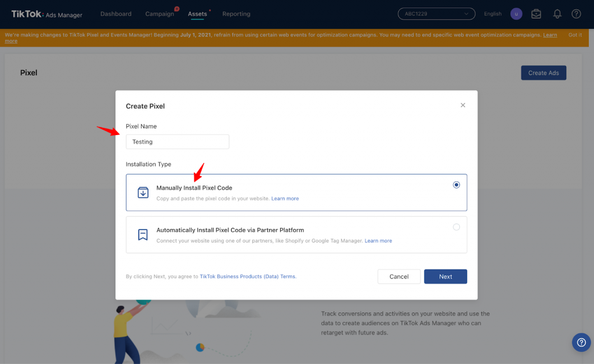Open the help question mark in header
Viewport: 594px width, 364px height.
[576, 14]
